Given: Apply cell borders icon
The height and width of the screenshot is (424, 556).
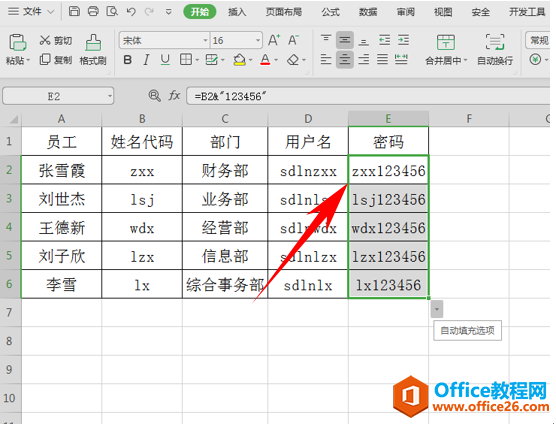Looking at the screenshot, I should (186, 60).
